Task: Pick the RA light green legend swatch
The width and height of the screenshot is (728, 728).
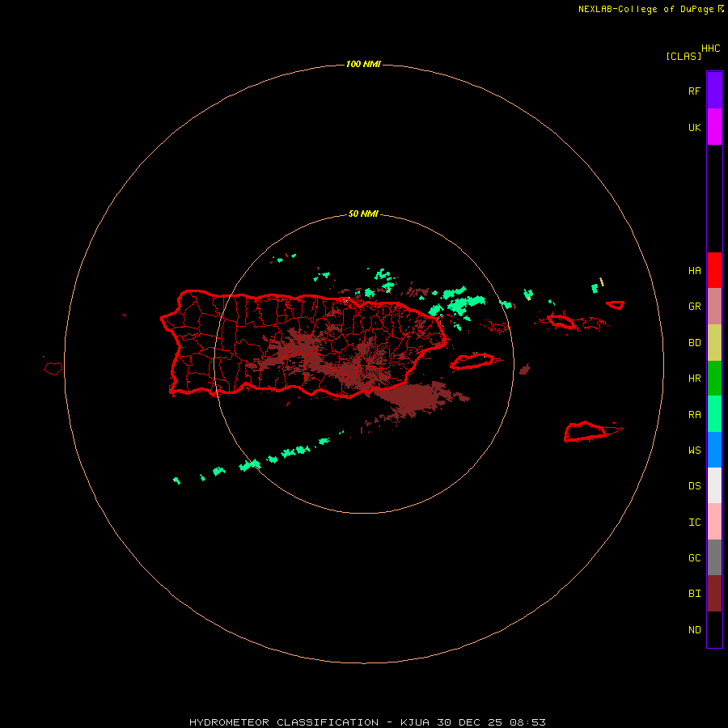Action: pyautogui.click(x=714, y=414)
